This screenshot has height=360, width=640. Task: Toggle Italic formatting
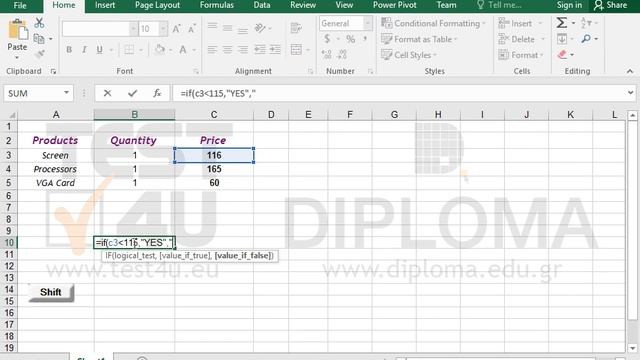[x=84, y=50]
